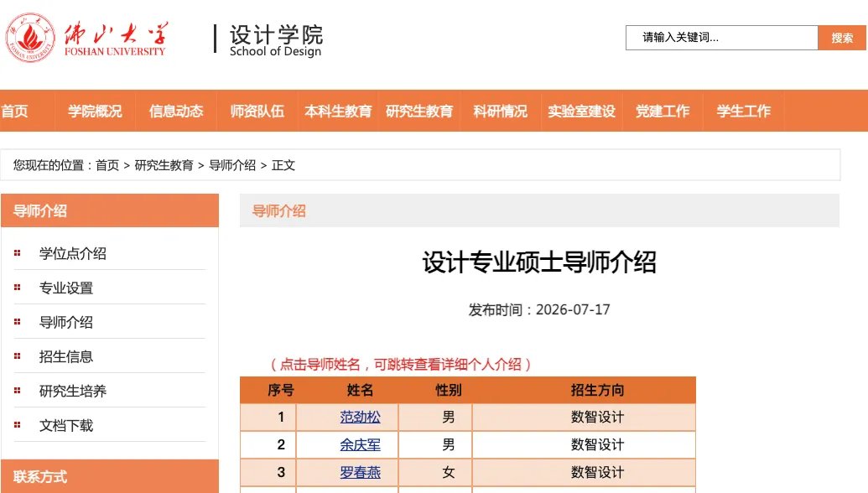Open advisor 范劲松's profile link
The image size is (868, 493).
360,418
